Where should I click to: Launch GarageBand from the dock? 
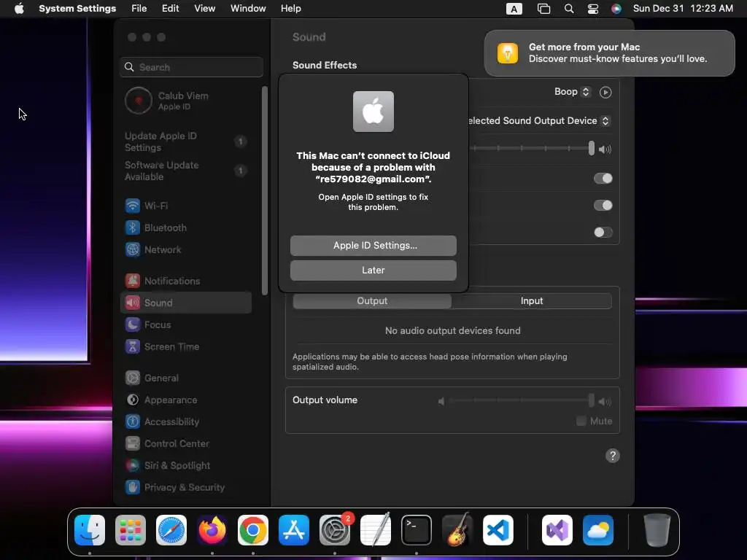point(457,530)
